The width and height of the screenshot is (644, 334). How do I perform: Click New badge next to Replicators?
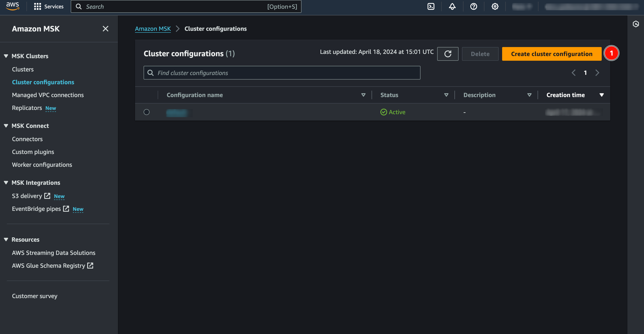pos(51,108)
